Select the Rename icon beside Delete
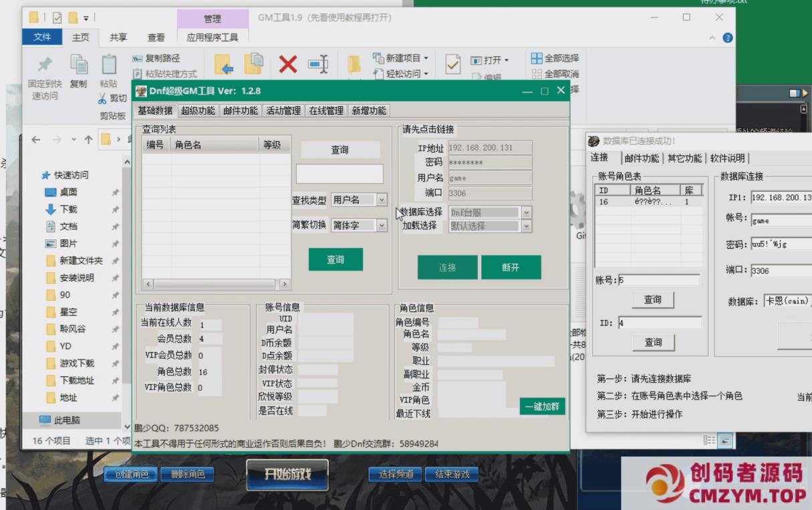Screen dimensions: 812x510 (x=317, y=65)
